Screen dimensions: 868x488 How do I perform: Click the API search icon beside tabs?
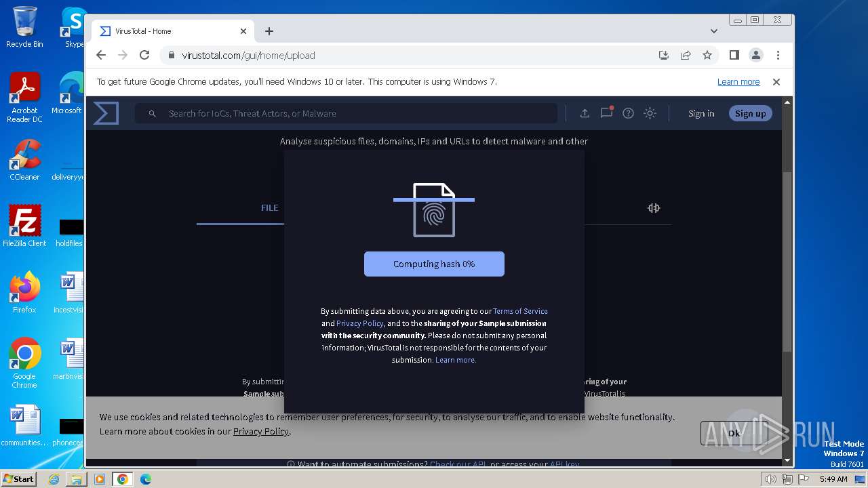pos(654,208)
